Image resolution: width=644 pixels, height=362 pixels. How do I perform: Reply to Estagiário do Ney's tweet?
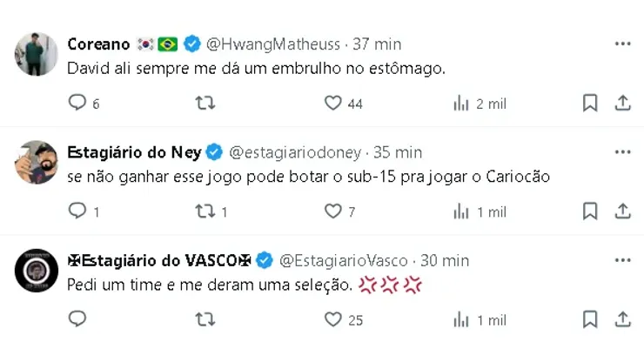pyautogui.click(x=77, y=211)
